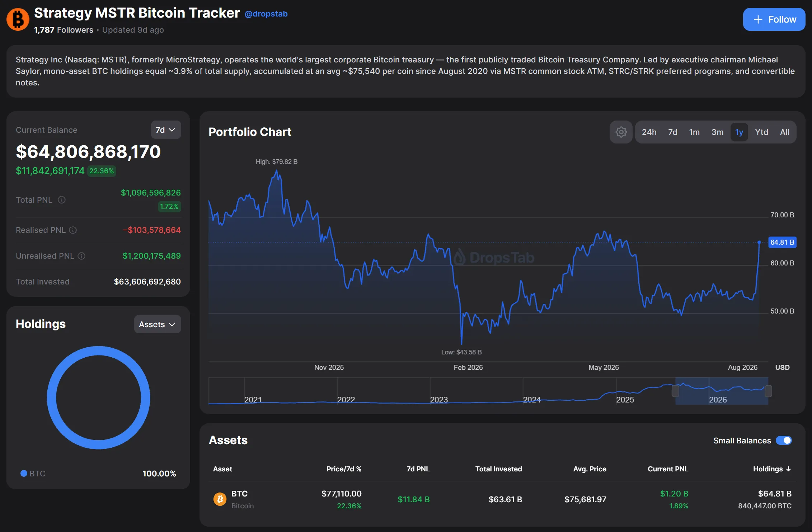Click the 1.72% Total PNL badge
This screenshot has width=812, height=532.
coord(169,206)
